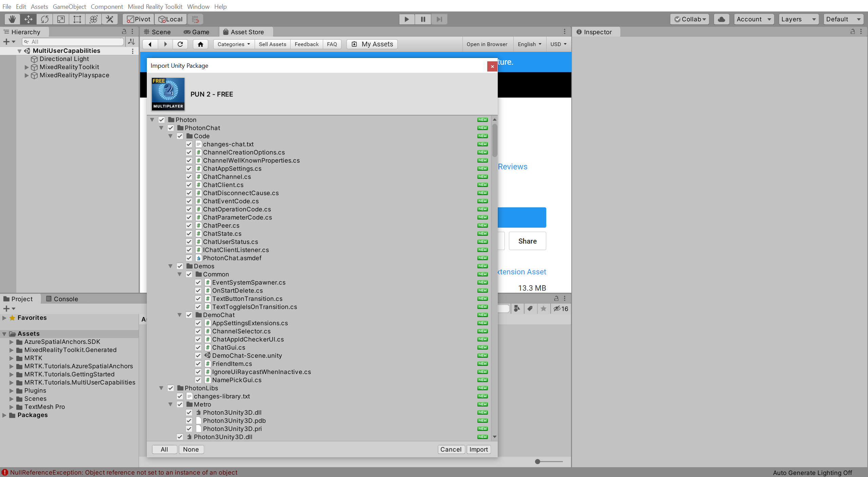
Task: Toggle the DemoChat-Scene.unity checkbox
Action: (x=198, y=355)
